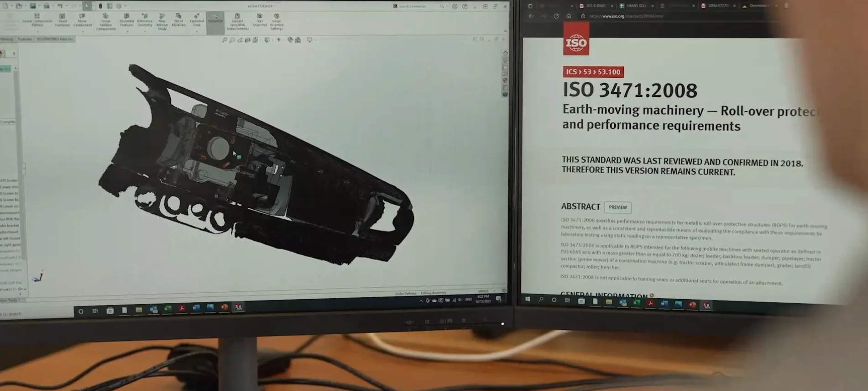Screen dimensions: 868x391
Task: Expand Reference Geometry dropdown arrow
Action: pos(145,32)
